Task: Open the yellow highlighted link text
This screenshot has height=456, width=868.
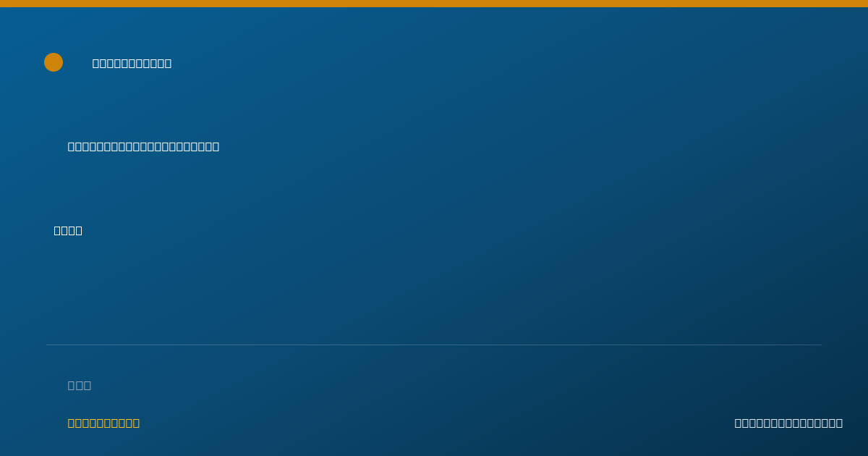Action: 103,423
